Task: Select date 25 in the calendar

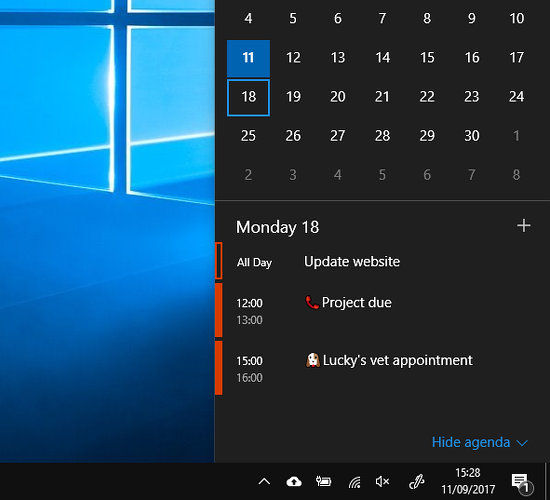Action: (248, 136)
